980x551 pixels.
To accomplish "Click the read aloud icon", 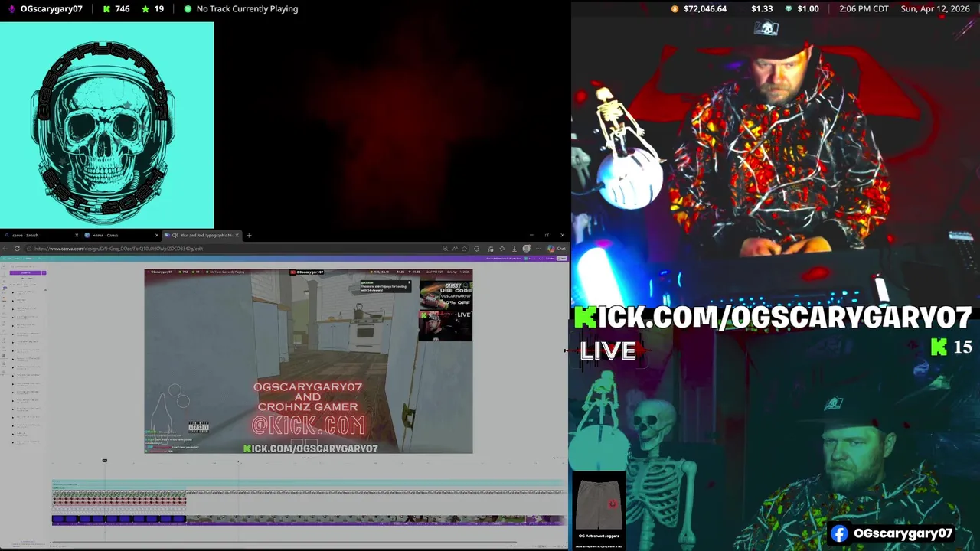I will (455, 249).
